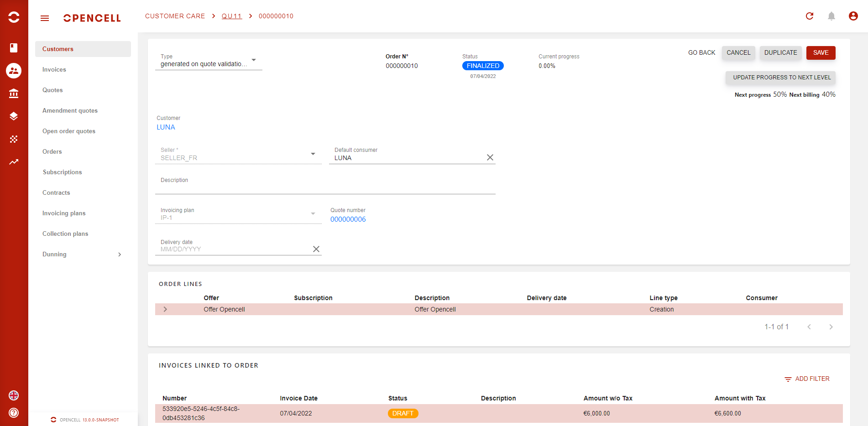Viewport: 868px width, 426px height.
Task: Click the Save button
Action: (821, 53)
